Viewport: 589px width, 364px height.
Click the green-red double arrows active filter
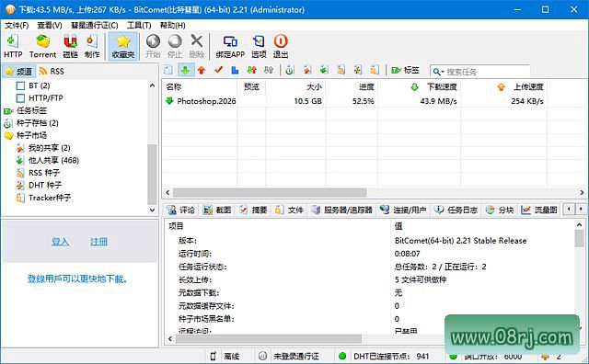tap(251, 70)
